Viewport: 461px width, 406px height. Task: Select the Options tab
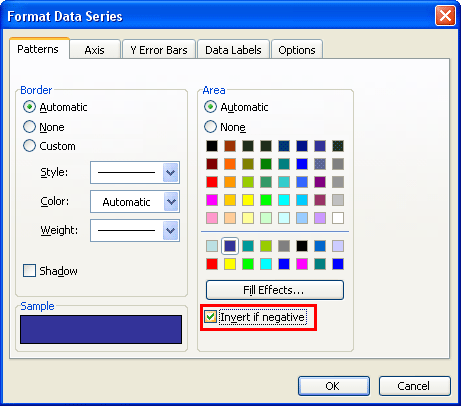[x=297, y=50]
